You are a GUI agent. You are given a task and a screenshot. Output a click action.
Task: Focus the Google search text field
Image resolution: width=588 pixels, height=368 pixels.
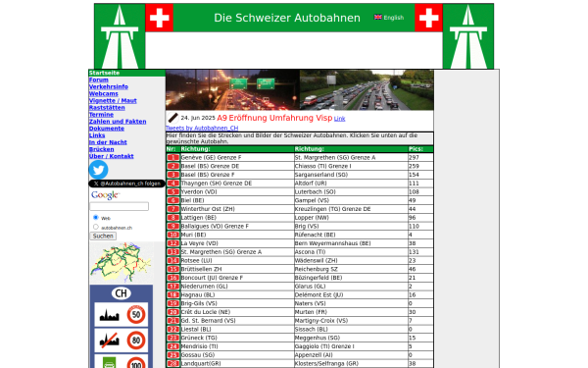coord(120,206)
